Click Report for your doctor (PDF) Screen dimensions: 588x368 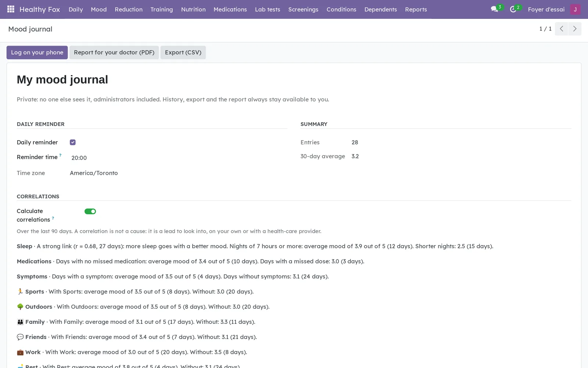point(114,52)
